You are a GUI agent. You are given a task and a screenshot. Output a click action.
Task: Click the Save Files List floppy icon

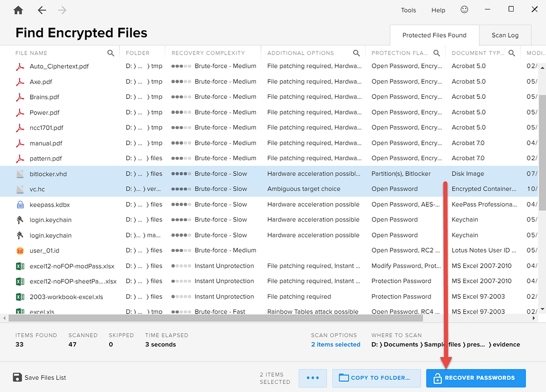click(17, 377)
